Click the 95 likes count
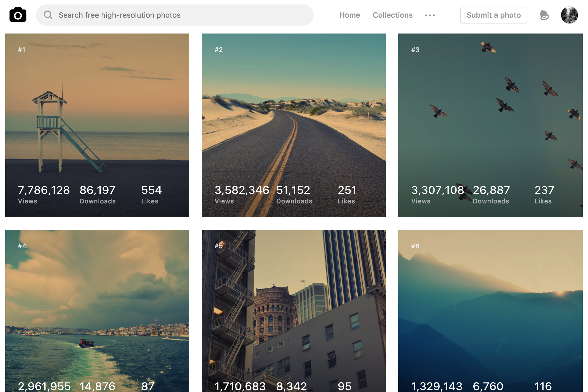This screenshot has height=392, width=588. coord(345,386)
